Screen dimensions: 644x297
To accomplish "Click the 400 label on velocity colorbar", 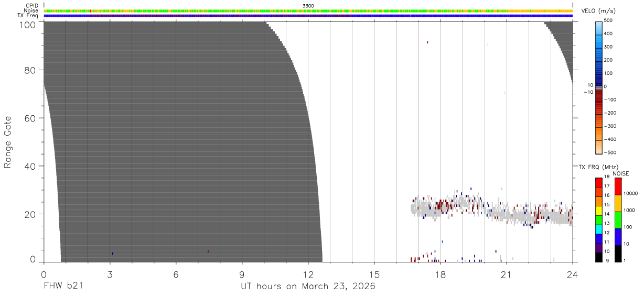I will pos(608,34).
